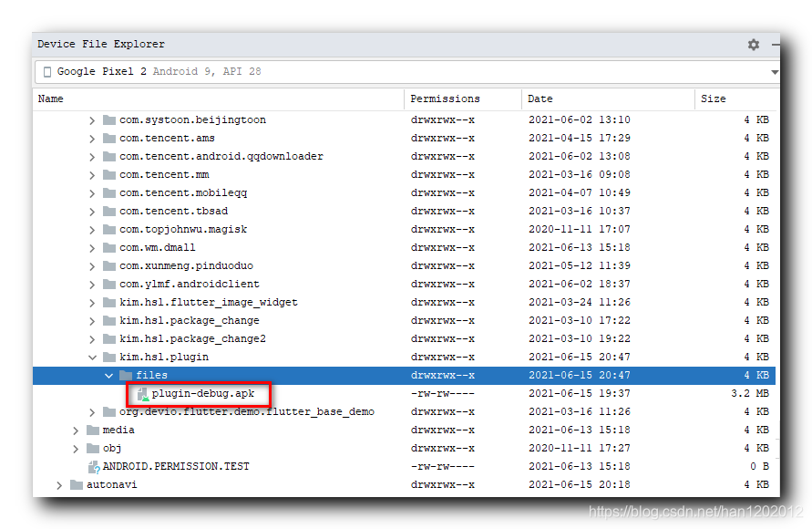This screenshot has width=812, height=529.
Task: Select the com.tencent.tbsad folder name
Action: click(173, 211)
